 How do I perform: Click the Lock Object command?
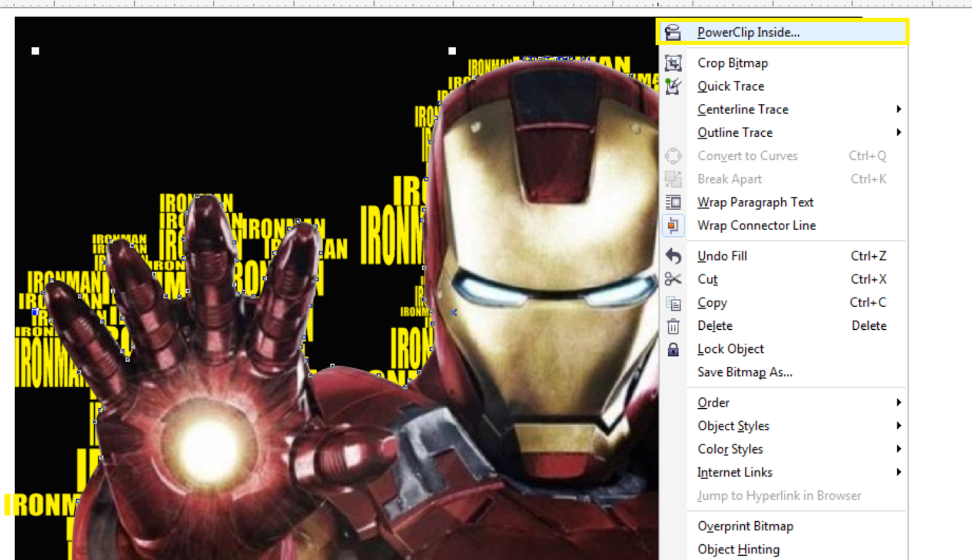730,349
